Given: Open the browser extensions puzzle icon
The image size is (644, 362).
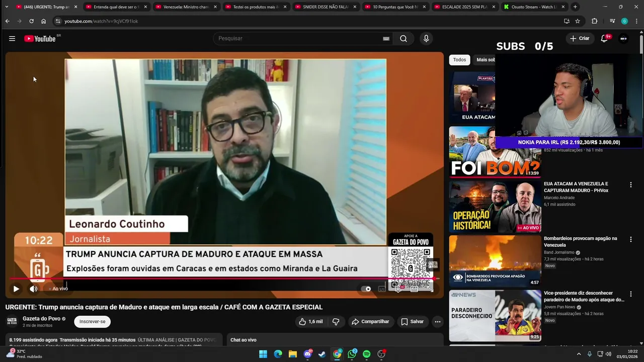Looking at the screenshot, I should (594, 21).
